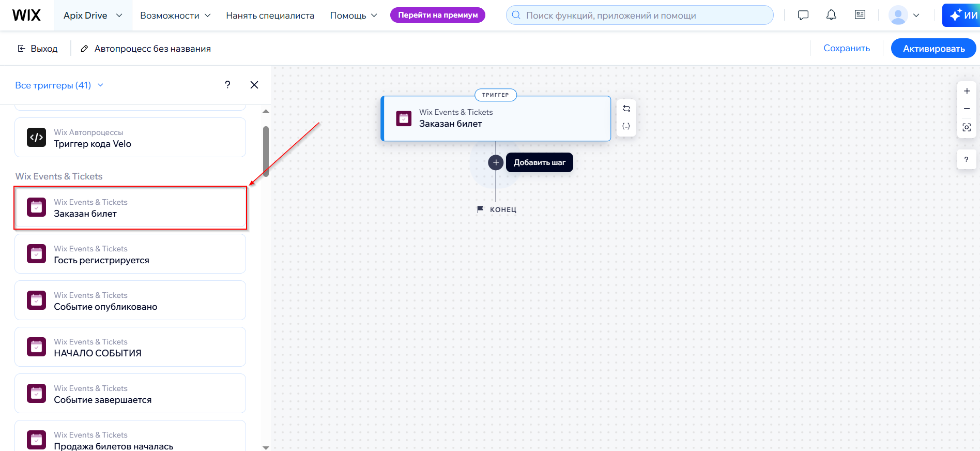Select the Триггер кода Velo card
The width and height of the screenshot is (980, 451).
[x=130, y=138]
